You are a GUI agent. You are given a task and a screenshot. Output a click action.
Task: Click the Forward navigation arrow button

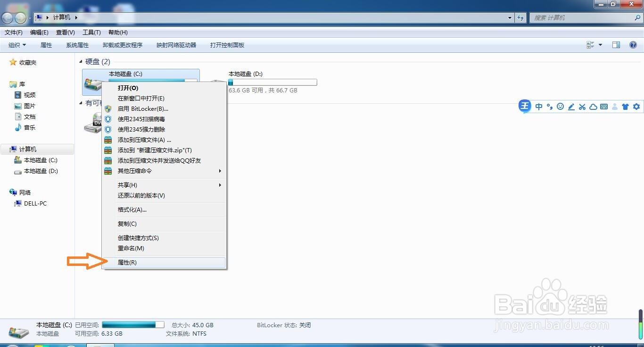[21, 18]
